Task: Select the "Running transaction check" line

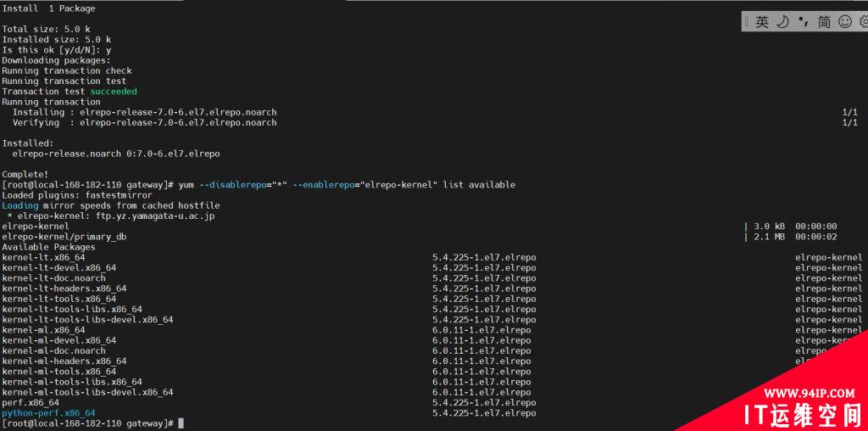Action: (x=67, y=70)
